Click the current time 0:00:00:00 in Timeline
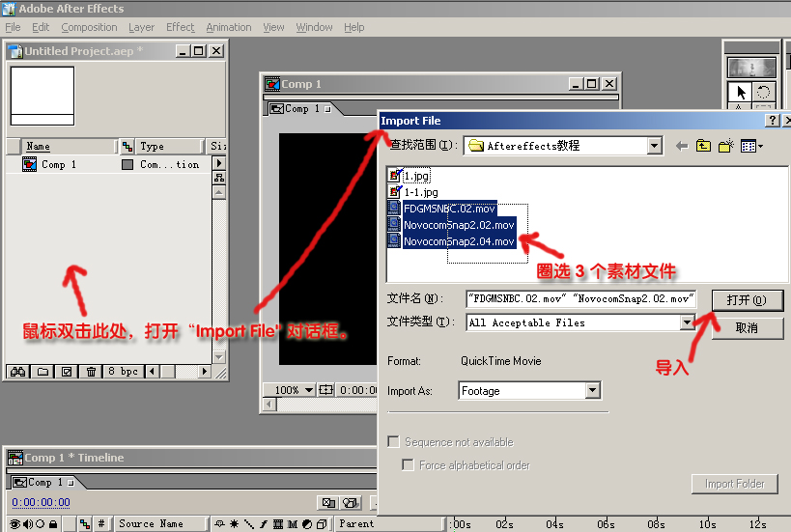Screen dimensions: 791x532 click(41, 502)
